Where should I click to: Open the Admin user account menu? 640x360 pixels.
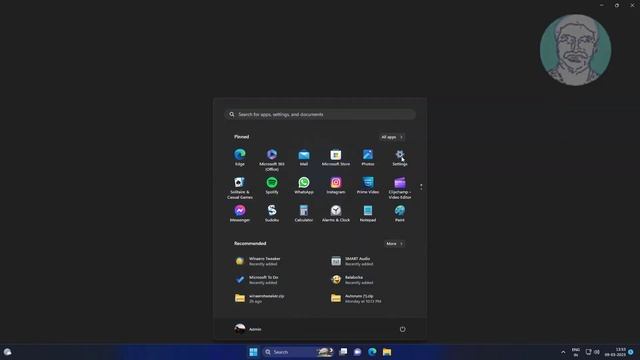coord(248,329)
